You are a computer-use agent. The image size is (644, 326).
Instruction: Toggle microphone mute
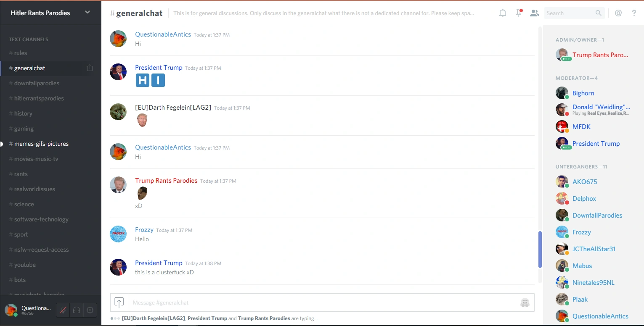coord(63,310)
